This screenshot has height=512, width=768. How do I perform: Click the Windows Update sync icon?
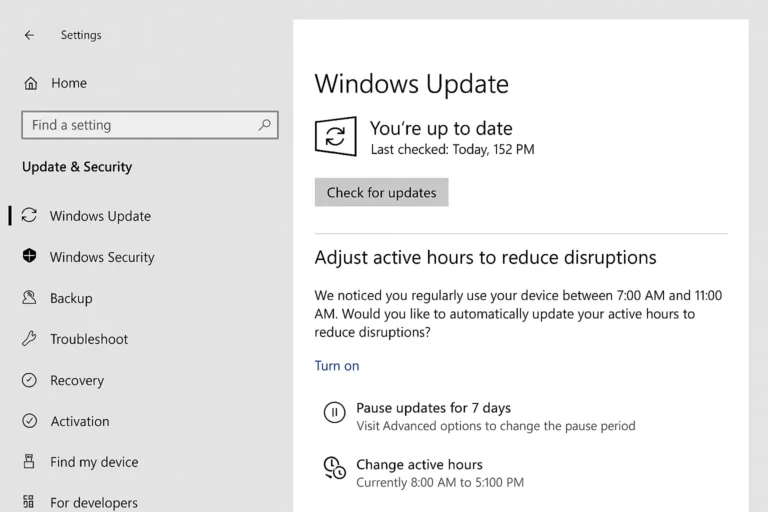[x=29, y=216]
